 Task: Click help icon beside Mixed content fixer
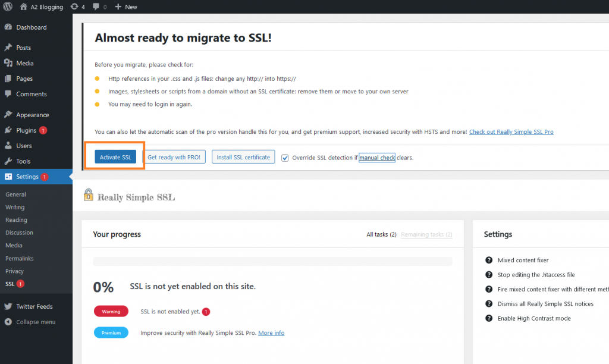coord(489,260)
